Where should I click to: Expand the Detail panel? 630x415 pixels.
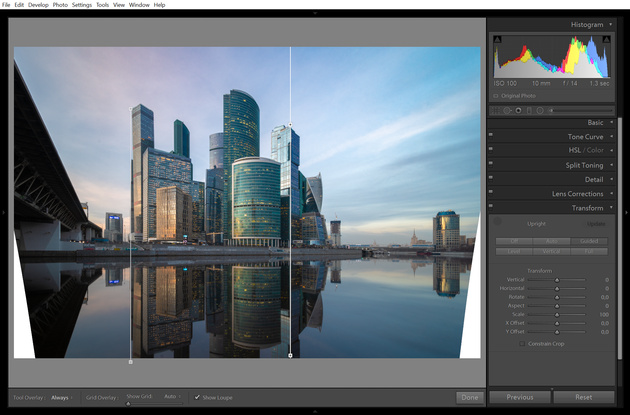click(x=612, y=179)
